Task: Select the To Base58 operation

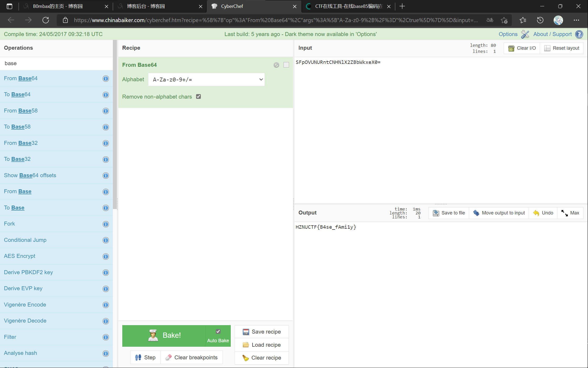Action: 17,127
